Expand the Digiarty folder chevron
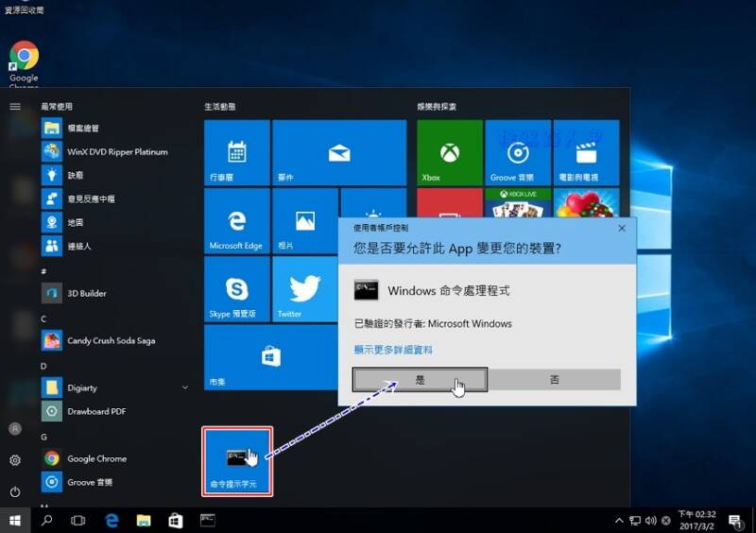Viewport: 756px width, 533px height. pos(185,387)
